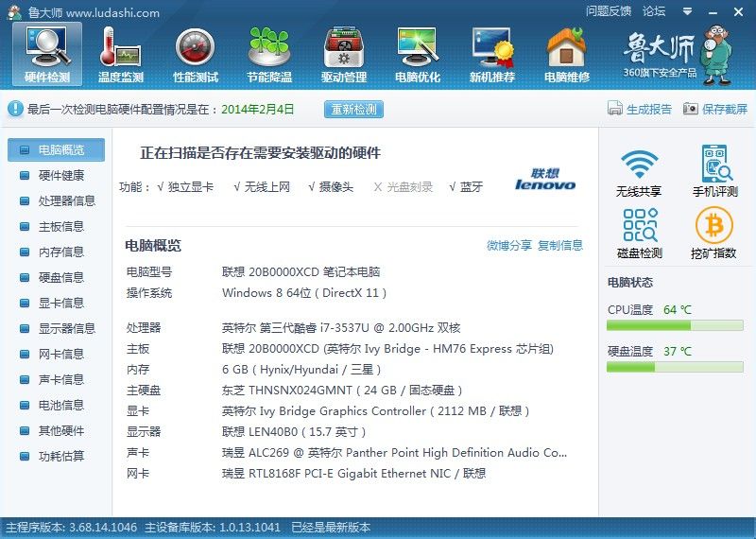
Task: Click the 已经是最新版本 status text
Action: (x=331, y=528)
